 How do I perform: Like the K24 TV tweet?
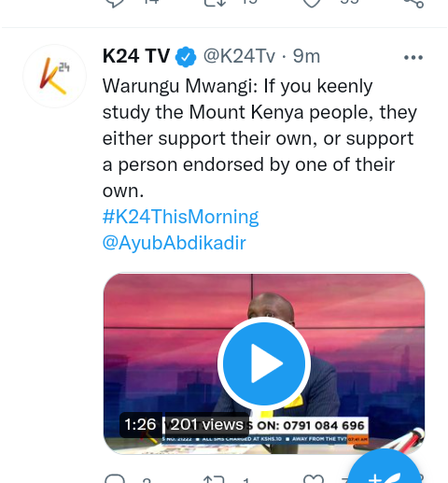[314, 479]
